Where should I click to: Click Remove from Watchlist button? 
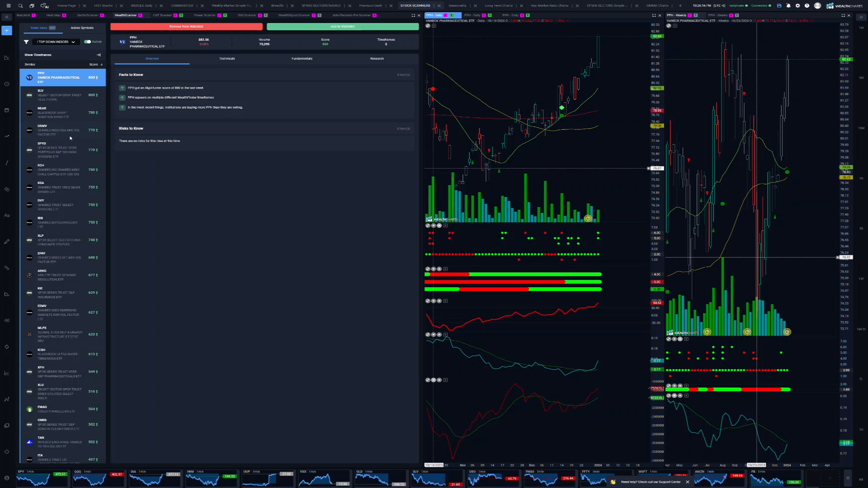186,27
